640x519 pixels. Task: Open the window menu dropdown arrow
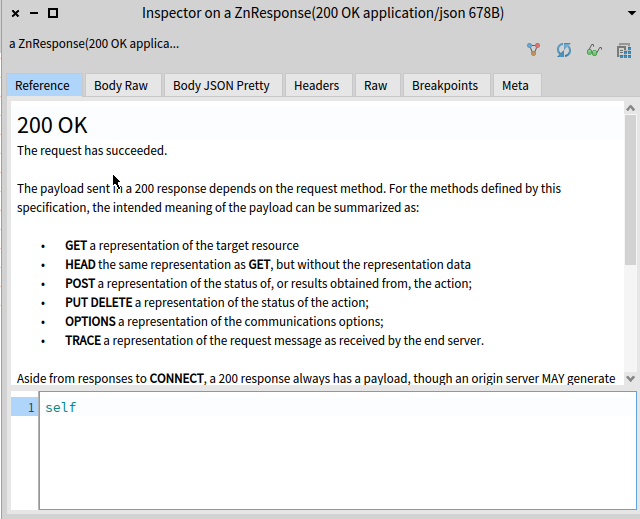(x=631, y=13)
